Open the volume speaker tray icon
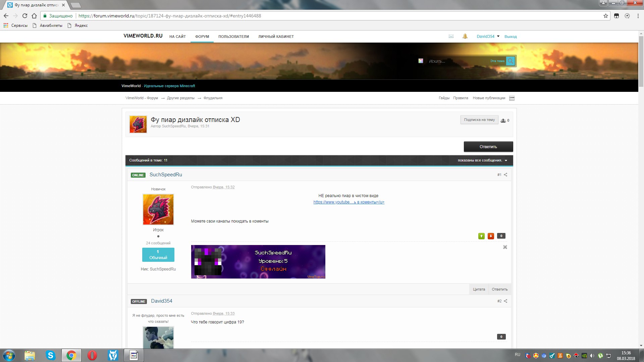 click(x=592, y=356)
